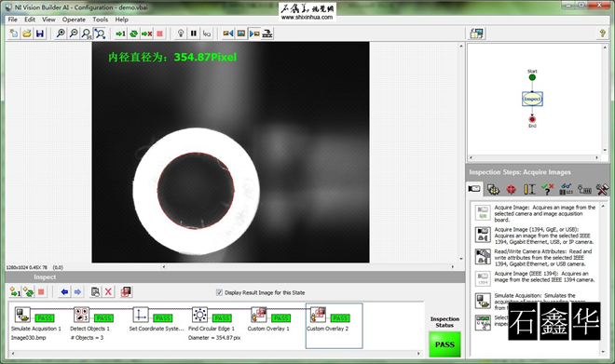
Task: Pause the inspection using pause icon
Action: point(194,34)
